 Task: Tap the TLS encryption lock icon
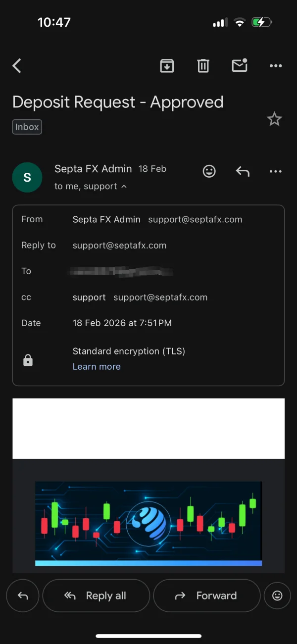(x=28, y=361)
